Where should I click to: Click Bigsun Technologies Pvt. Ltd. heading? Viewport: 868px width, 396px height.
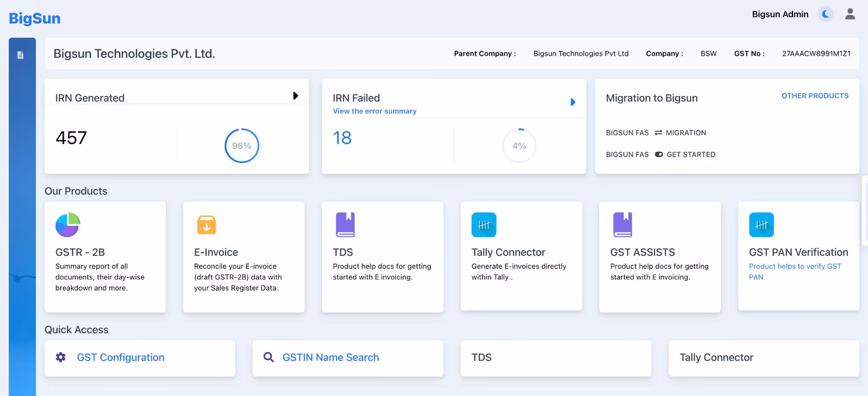click(x=134, y=54)
